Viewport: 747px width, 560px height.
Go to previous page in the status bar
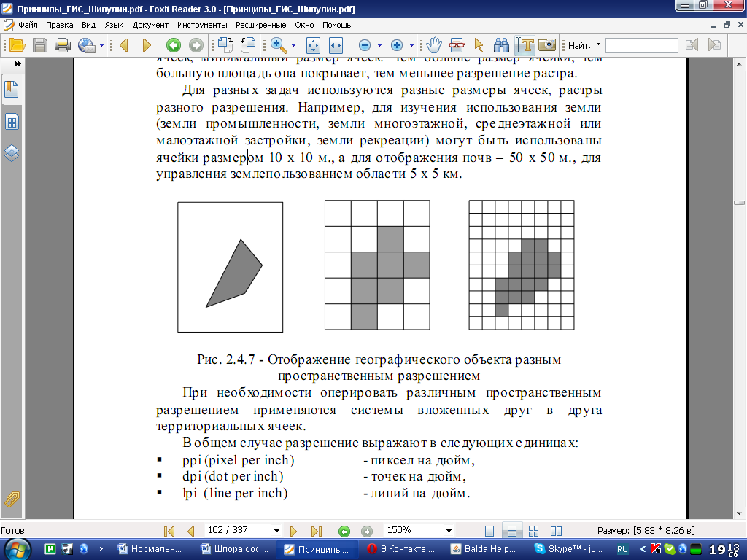point(191,531)
